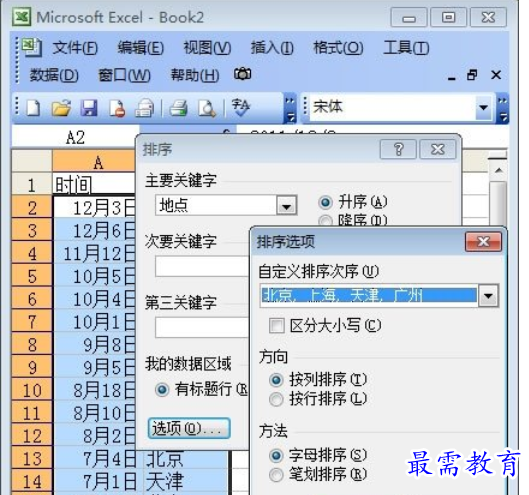This screenshot has width=529, height=495.
Task: Click the Excel logo in the title bar
Action: pyautogui.click(x=22, y=17)
